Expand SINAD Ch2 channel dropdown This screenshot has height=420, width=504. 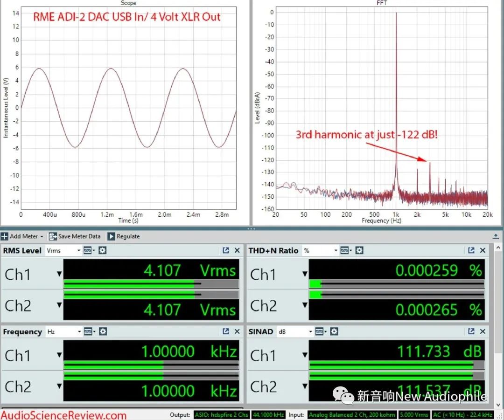coord(305,386)
